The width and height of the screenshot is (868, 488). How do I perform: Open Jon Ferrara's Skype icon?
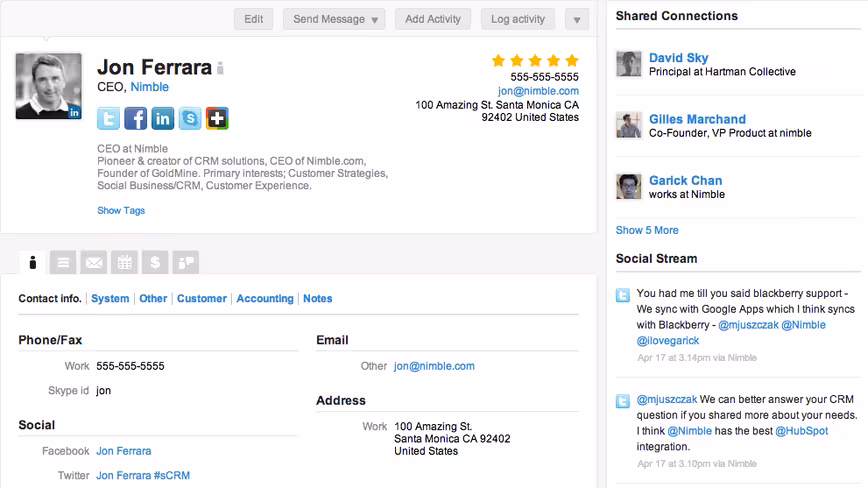click(x=190, y=118)
